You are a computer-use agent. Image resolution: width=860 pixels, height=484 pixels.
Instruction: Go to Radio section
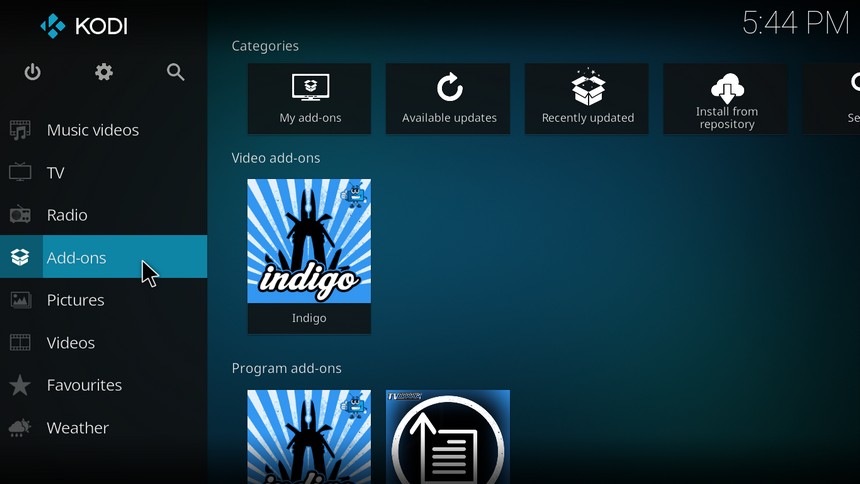coord(104,215)
